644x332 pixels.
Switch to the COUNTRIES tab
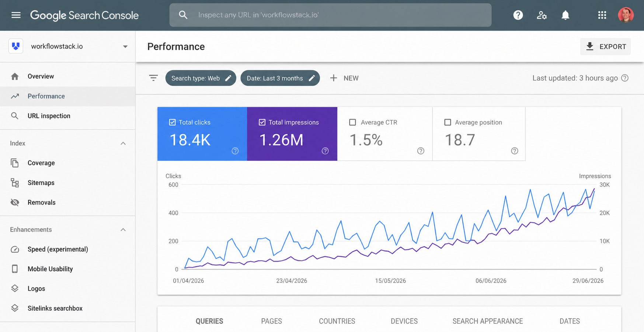tap(337, 321)
